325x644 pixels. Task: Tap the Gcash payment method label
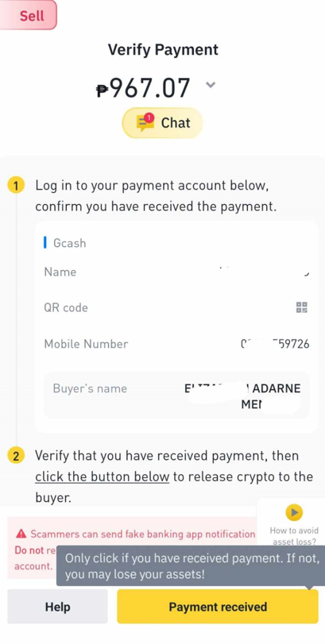[x=70, y=243]
